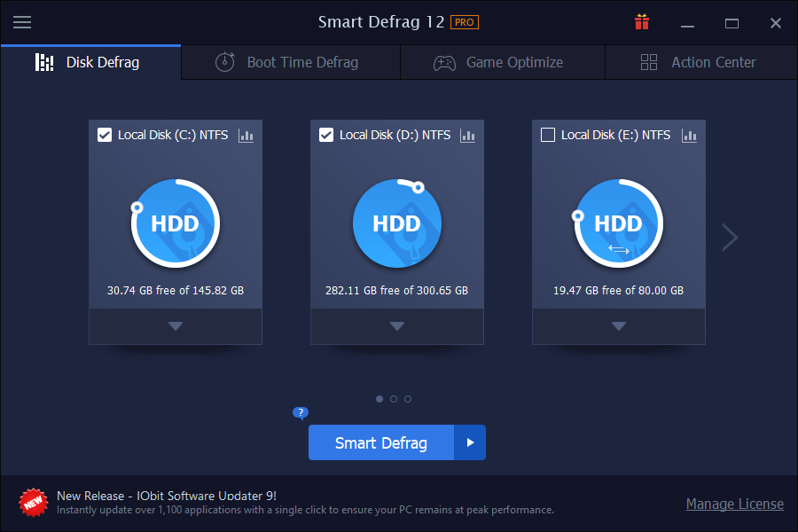Viewport: 798px width, 532px height.
Task: Click the text 19.47 GB free of 80.00 GB
Action: (618, 291)
